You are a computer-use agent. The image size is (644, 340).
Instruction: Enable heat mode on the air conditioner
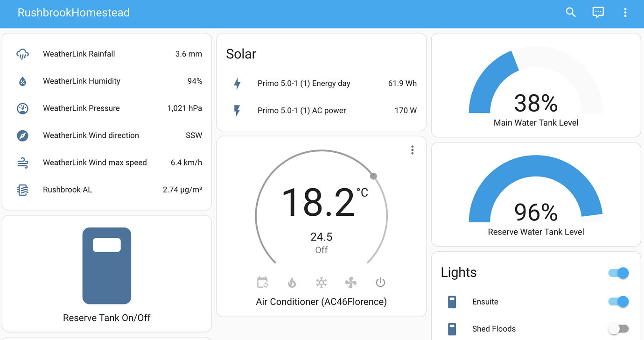(292, 282)
